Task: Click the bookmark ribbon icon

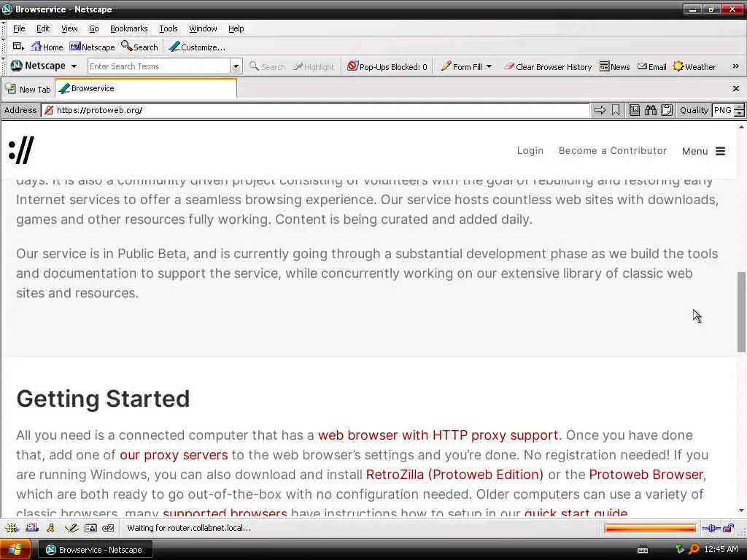Action: pyautogui.click(x=616, y=110)
